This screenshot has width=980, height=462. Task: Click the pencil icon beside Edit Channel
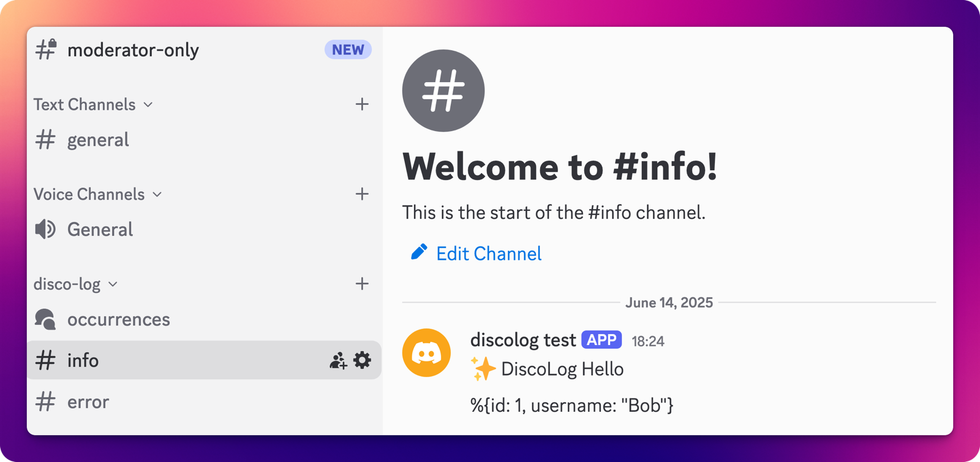419,252
